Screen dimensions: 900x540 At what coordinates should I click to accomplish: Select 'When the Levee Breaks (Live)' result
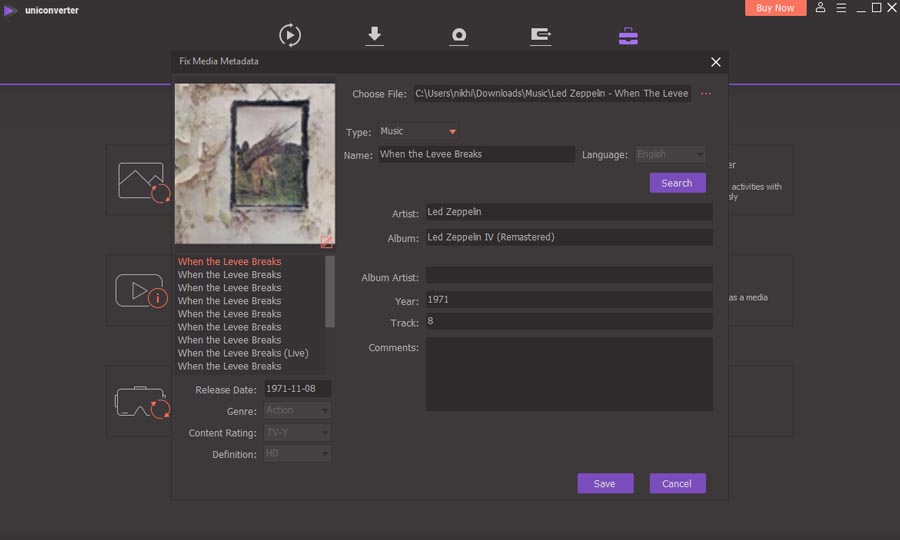coord(243,353)
